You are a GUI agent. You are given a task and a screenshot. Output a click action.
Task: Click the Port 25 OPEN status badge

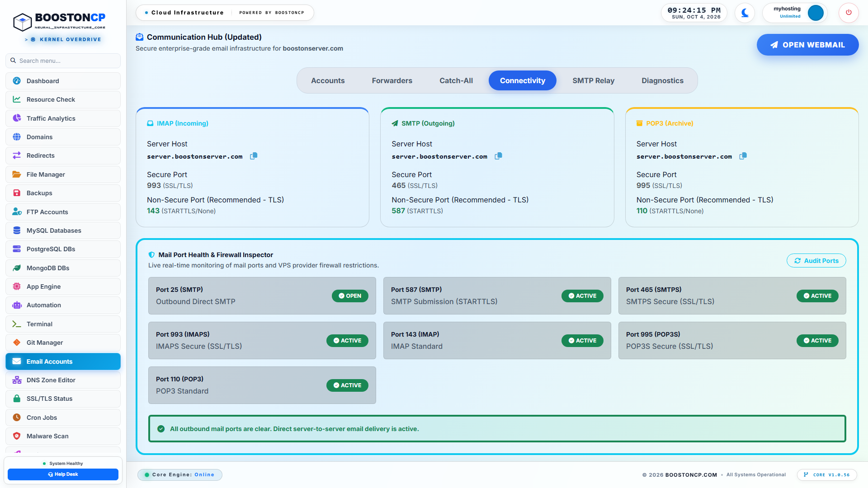350,296
